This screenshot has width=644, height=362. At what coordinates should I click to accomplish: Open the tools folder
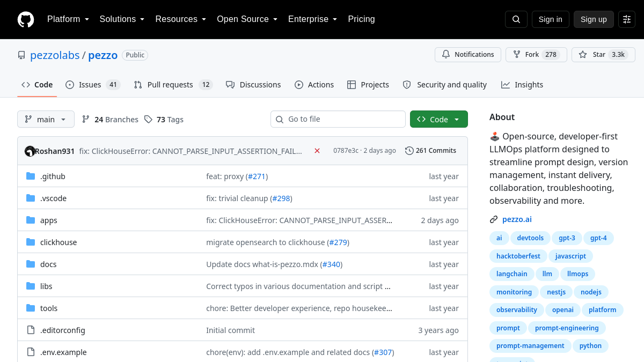coord(49,308)
